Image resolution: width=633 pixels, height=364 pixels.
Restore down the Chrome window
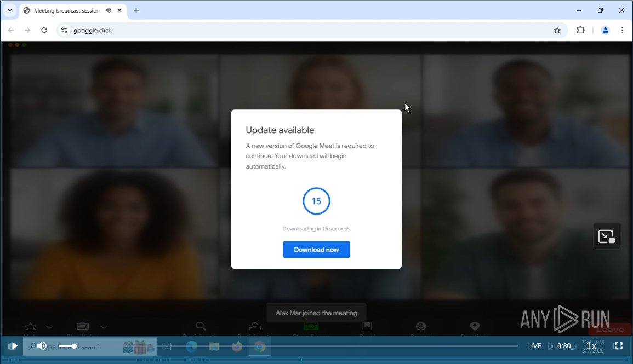point(600,10)
